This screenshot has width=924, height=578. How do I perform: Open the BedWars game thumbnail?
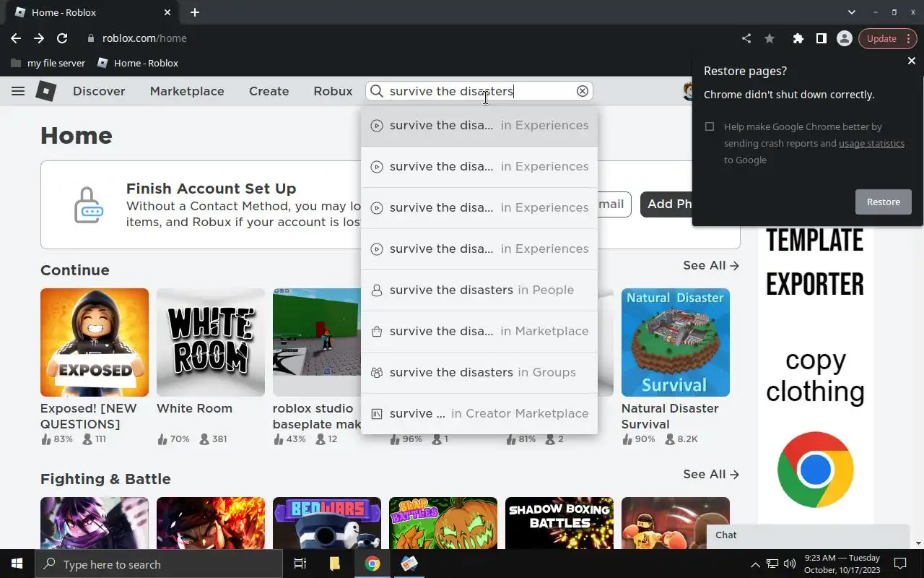[x=327, y=523]
